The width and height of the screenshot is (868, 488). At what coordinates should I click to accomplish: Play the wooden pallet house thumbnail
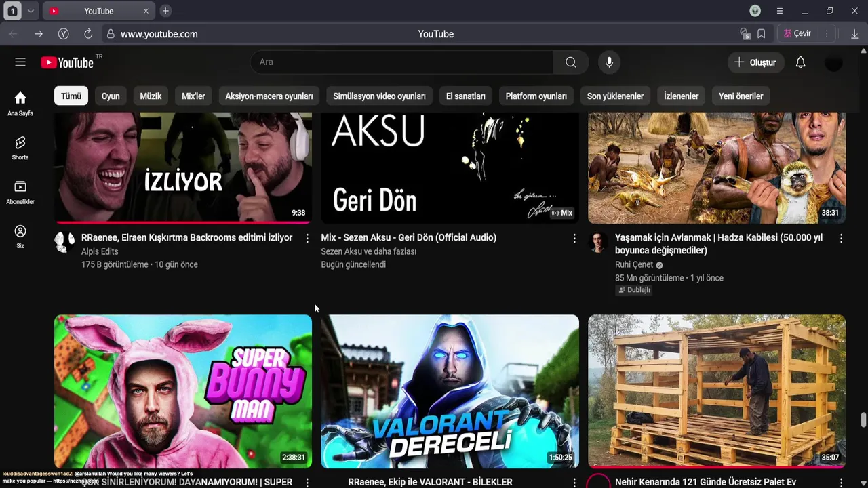[x=717, y=391]
